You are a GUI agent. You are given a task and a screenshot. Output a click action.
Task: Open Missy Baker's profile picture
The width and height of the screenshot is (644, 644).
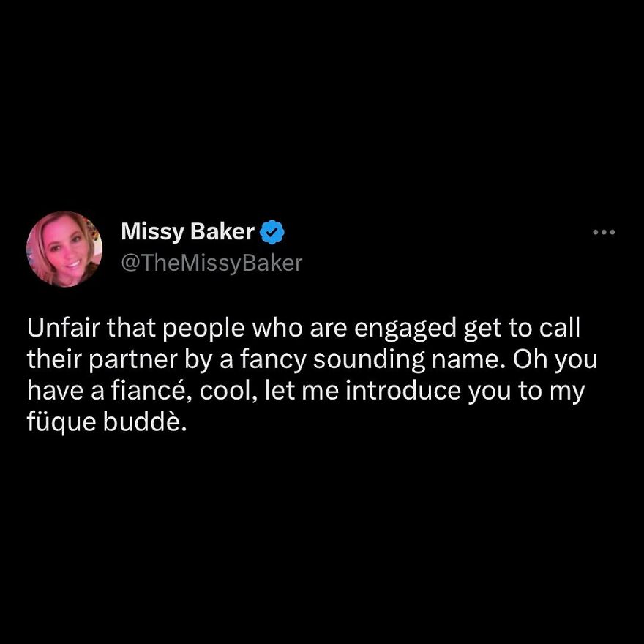[64, 249]
